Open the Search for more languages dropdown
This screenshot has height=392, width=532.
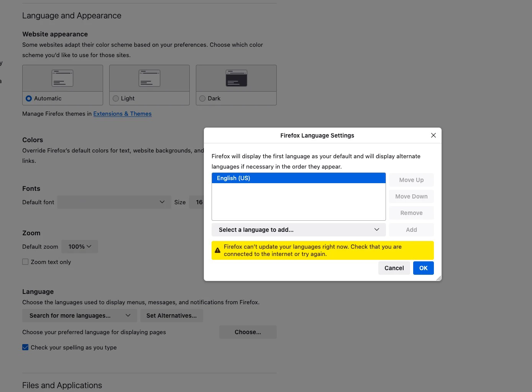point(80,315)
